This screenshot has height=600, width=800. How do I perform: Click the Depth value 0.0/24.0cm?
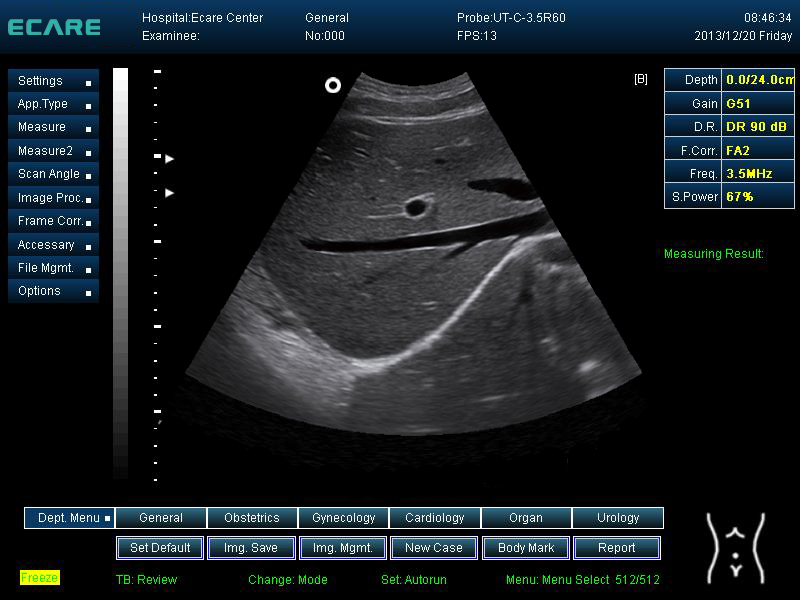tap(758, 80)
